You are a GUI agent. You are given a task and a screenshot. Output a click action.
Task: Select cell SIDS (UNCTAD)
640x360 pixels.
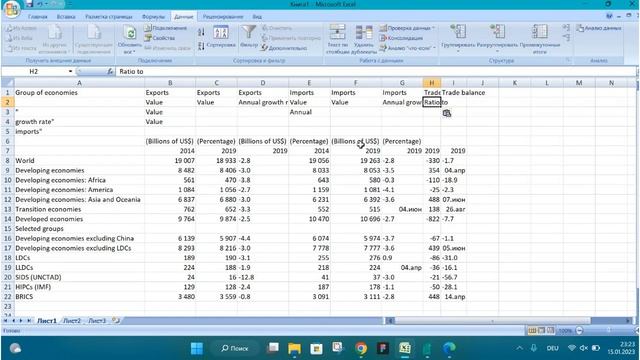coord(79,277)
